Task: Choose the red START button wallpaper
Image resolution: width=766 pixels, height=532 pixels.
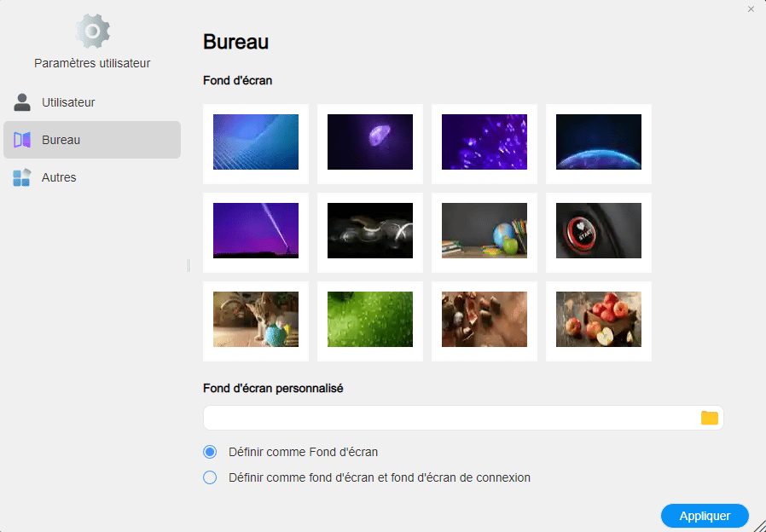Action: click(x=599, y=232)
